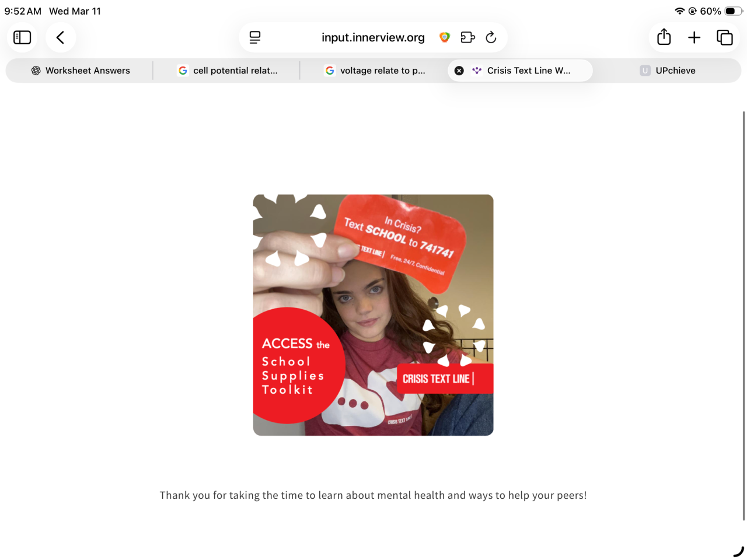Tap the Wi-Fi status icon
Image resolution: width=747 pixels, height=560 pixels.
(679, 11)
